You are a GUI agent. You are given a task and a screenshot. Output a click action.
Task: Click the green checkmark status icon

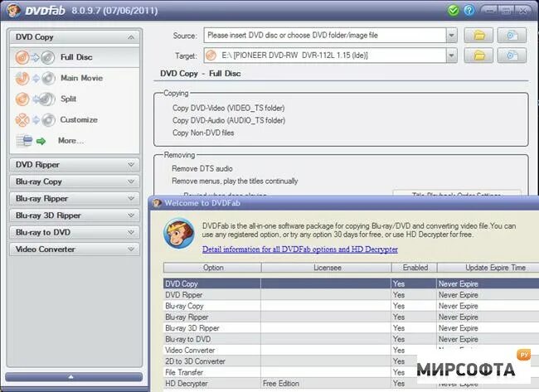coord(454,10)
